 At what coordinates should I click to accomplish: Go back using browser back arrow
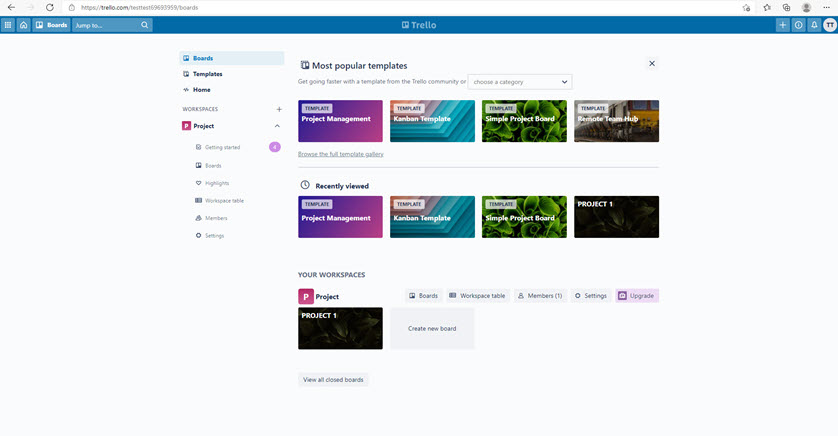[11, 7]
